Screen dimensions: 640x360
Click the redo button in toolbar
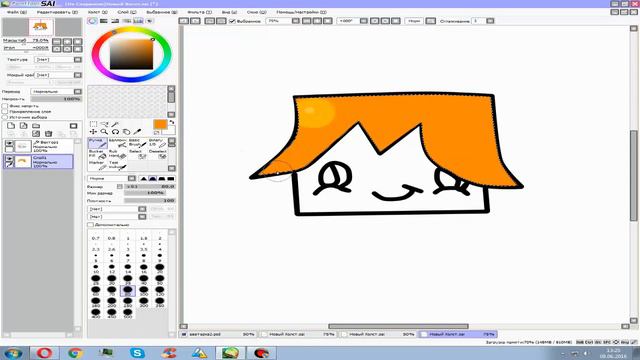[196, 21]
